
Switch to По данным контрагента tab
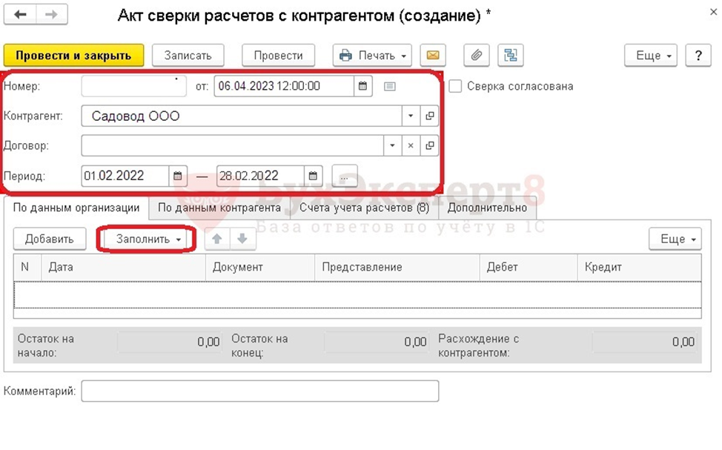(x=219, y=209)
